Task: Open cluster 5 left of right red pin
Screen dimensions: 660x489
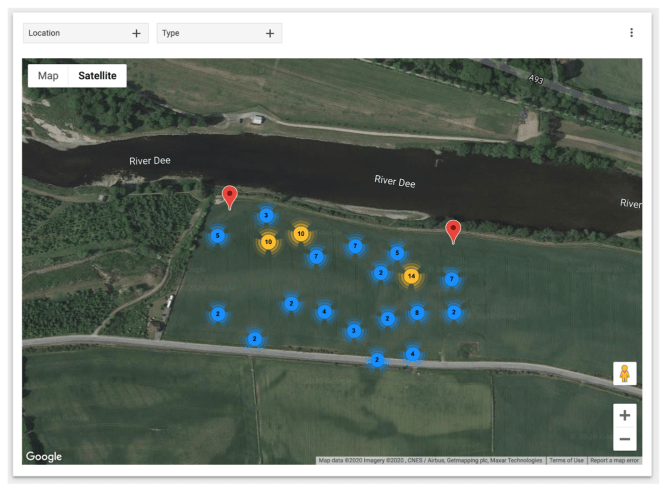Action: (397, 253)
